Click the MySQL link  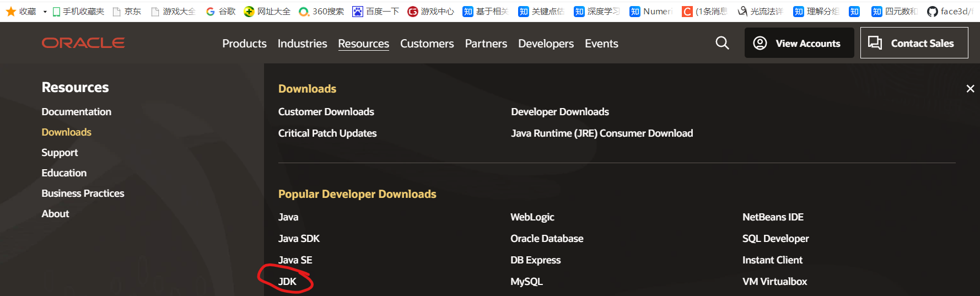tap(526, 282)
